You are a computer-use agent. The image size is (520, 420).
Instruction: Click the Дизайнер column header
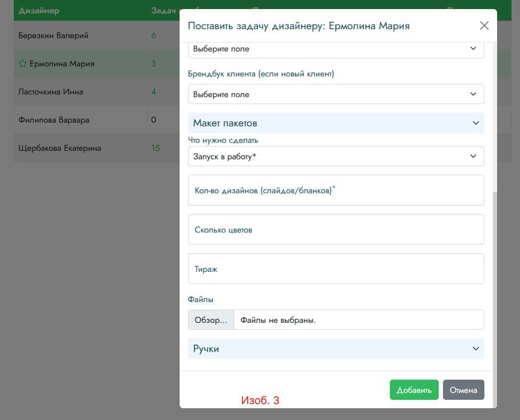tap(39, 11)
